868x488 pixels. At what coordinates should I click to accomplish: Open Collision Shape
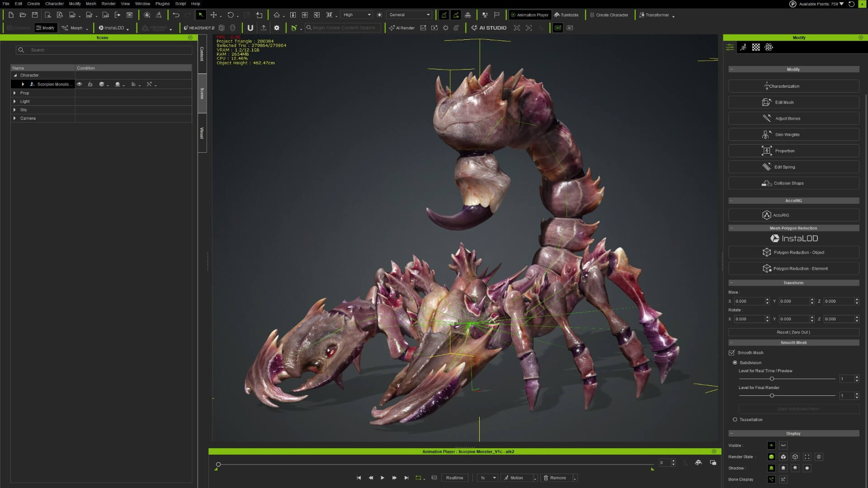coord(793,183)
